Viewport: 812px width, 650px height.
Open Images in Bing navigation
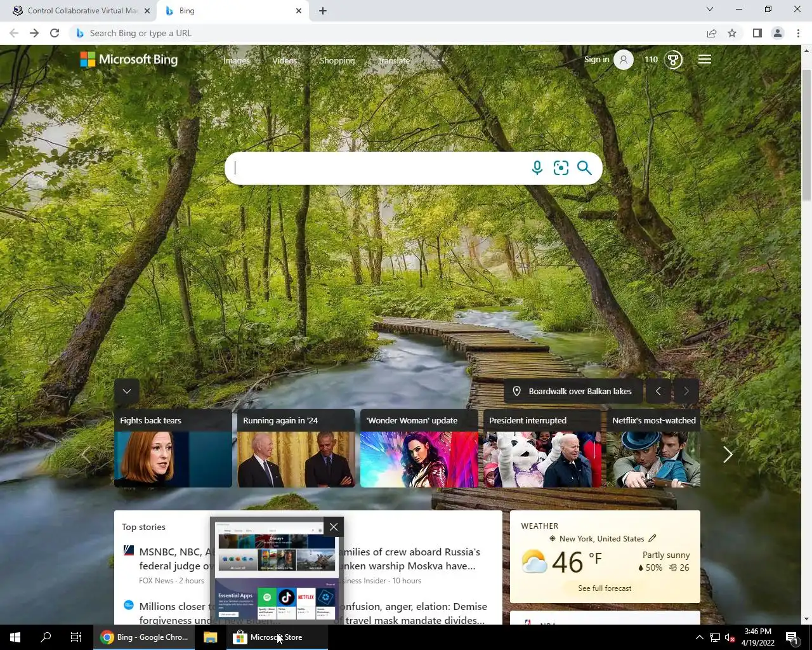237,60
